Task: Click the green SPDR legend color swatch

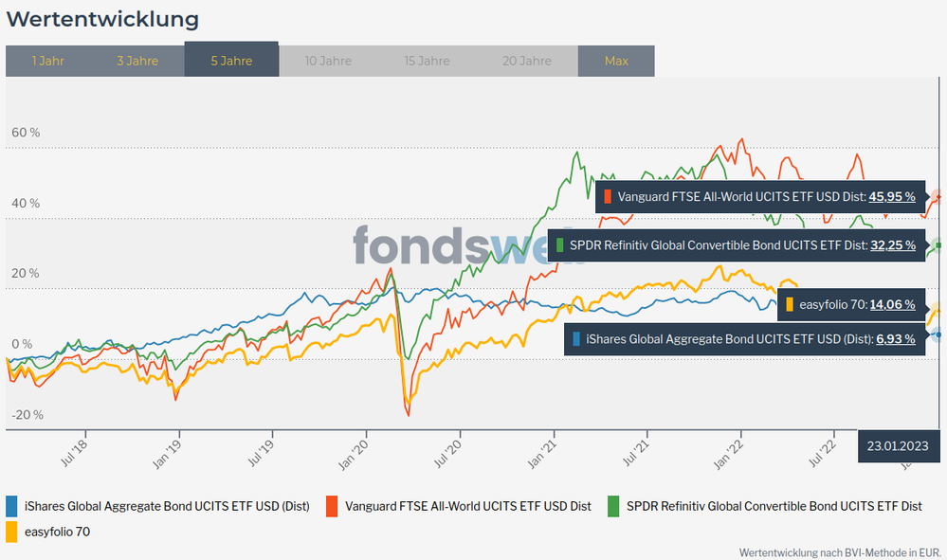Action: [613, 506]
